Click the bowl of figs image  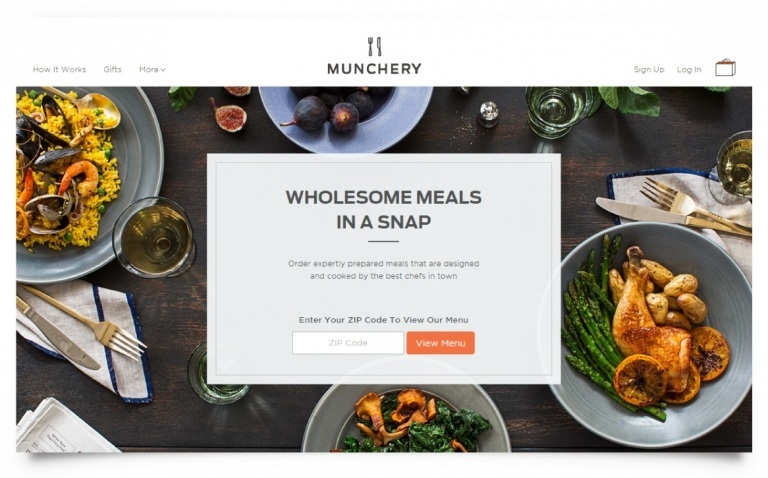[345, 119]
